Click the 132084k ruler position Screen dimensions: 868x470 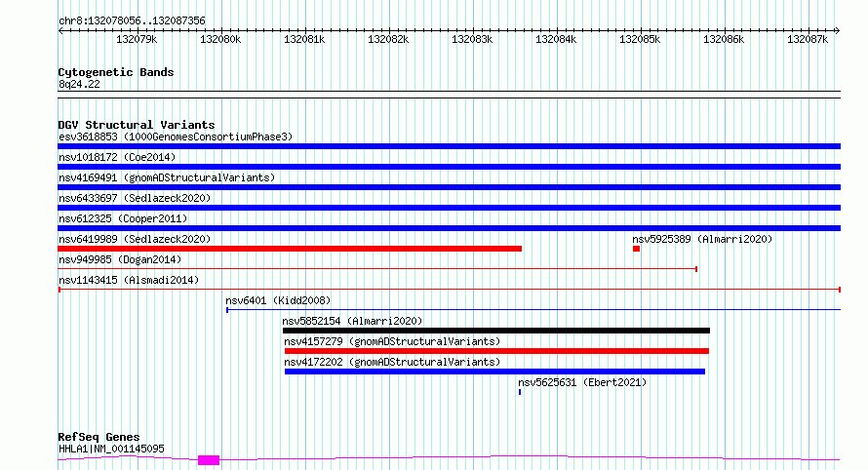coord(556,39)
